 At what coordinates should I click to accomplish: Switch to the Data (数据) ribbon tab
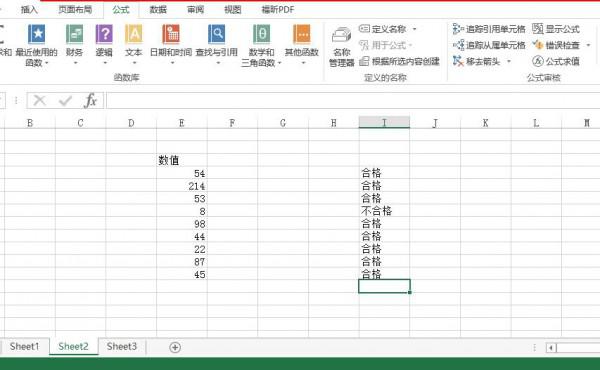tap(158, 10)
